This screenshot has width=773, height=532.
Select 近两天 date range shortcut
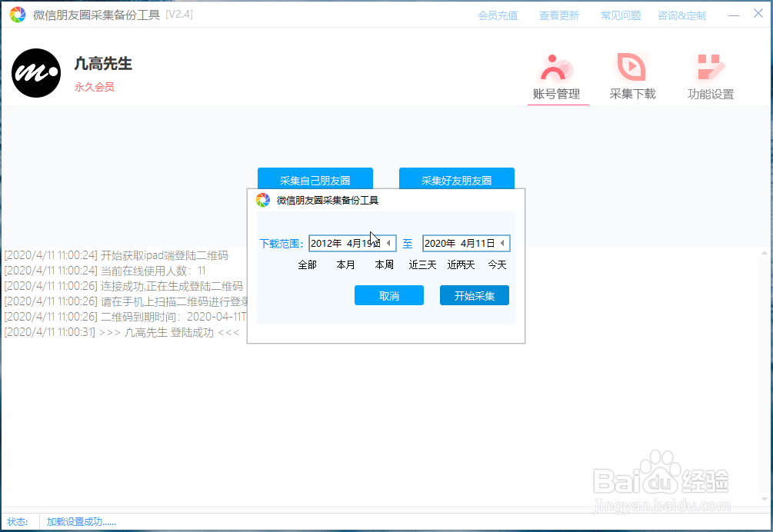point(461,265)
